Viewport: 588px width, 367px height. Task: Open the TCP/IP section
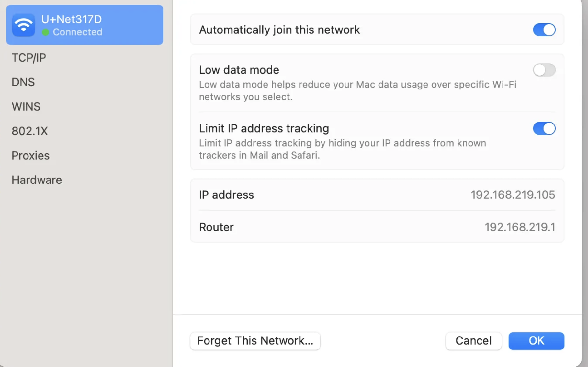(29, 58)
